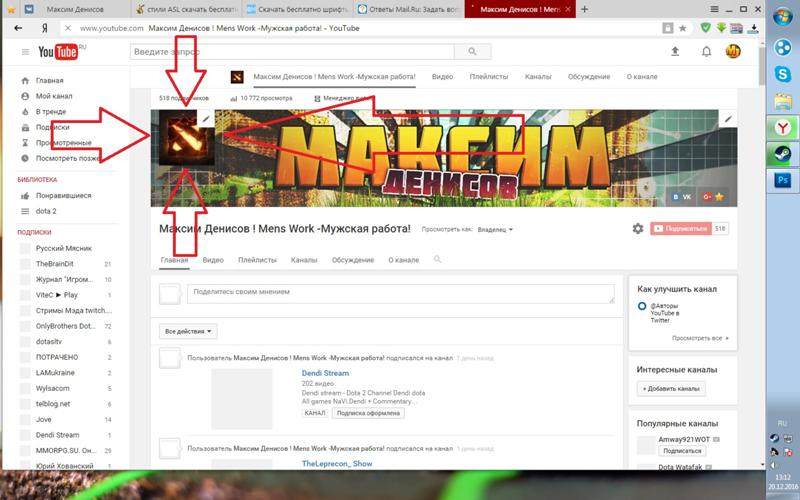Open Yandex Browser taskbar icon
This screenshot has height=500, width=800.
782,127
